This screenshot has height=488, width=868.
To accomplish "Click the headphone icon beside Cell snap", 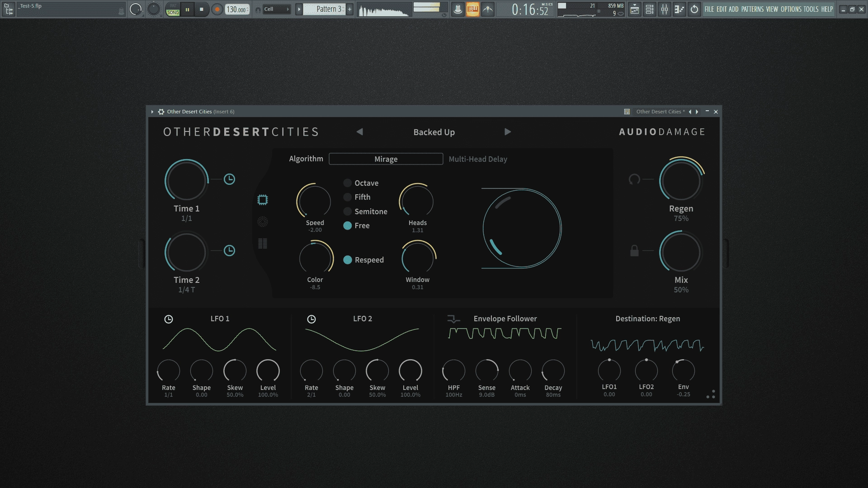I will [x=258, y=9].
